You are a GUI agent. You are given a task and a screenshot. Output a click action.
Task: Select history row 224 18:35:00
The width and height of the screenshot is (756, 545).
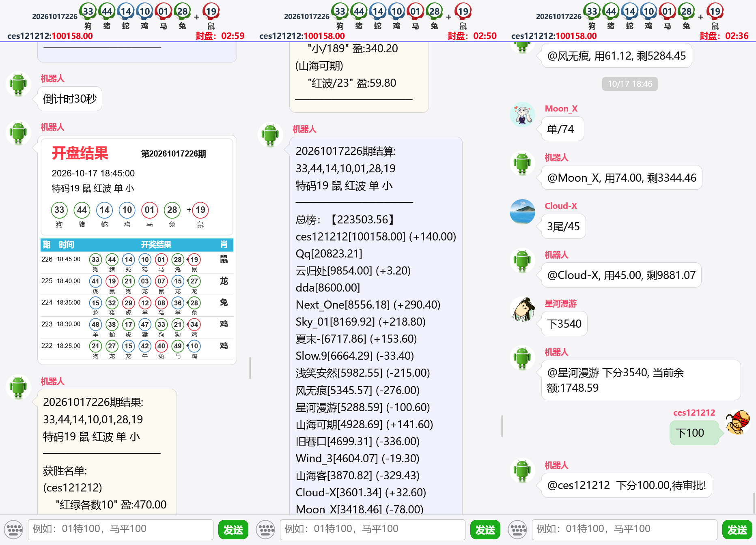click(x=137, y=306)
